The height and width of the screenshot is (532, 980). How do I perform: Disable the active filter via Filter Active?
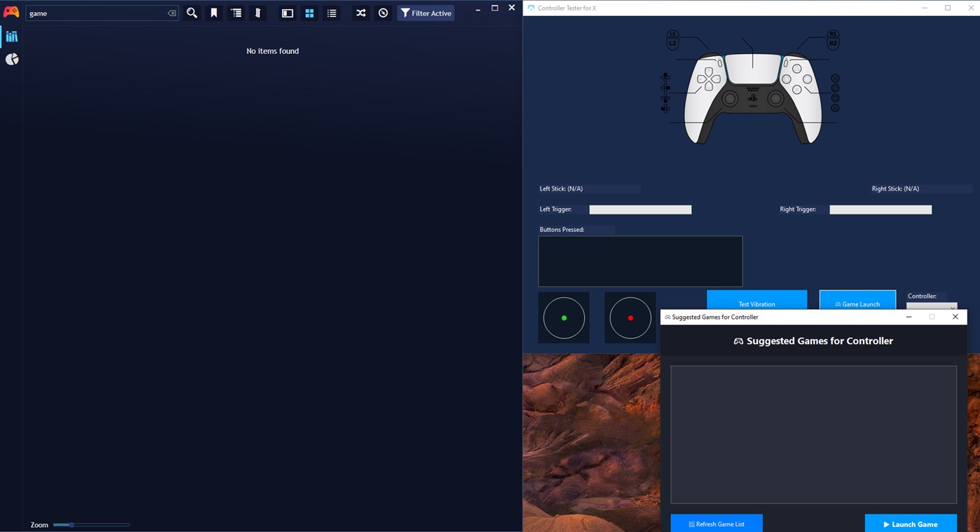tap(425, 13)
